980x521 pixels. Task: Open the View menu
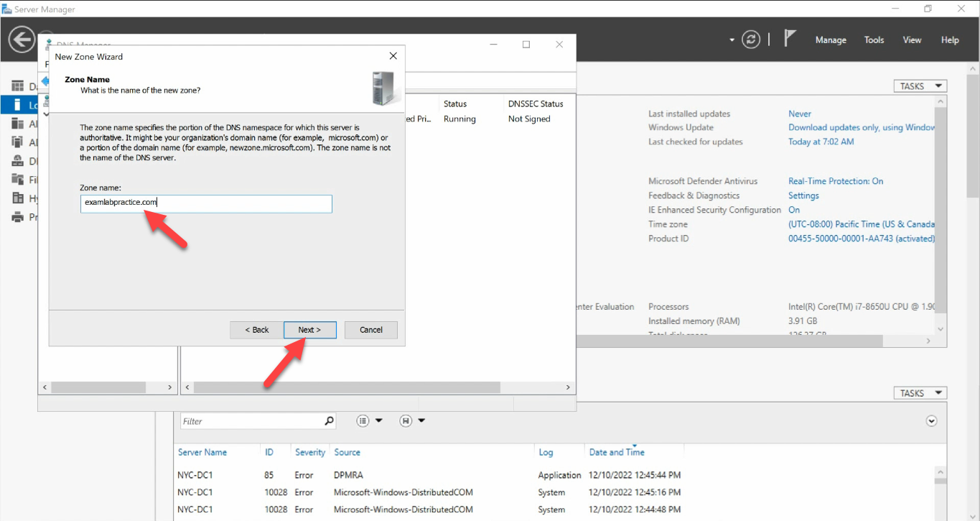pos(912,40)
